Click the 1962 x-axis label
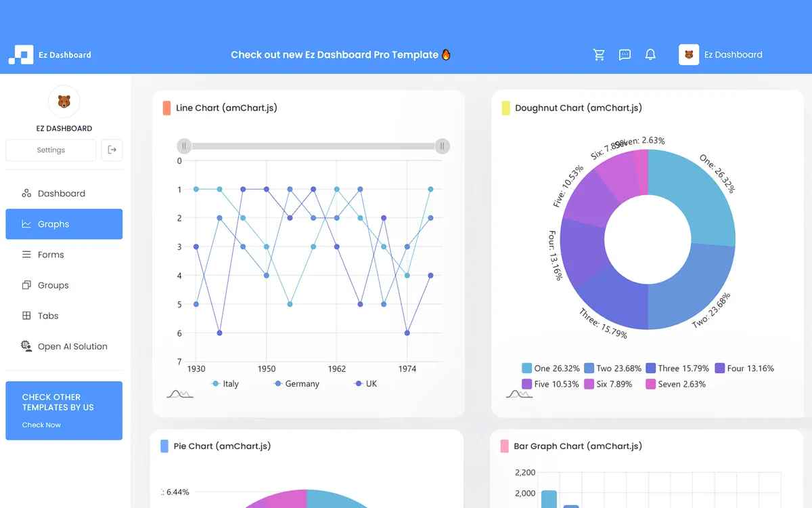812x508 pixels. (x=337, y=369)
